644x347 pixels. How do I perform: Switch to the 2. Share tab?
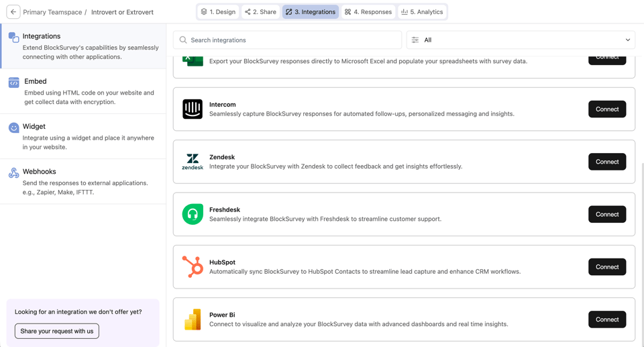coord(260,12)
